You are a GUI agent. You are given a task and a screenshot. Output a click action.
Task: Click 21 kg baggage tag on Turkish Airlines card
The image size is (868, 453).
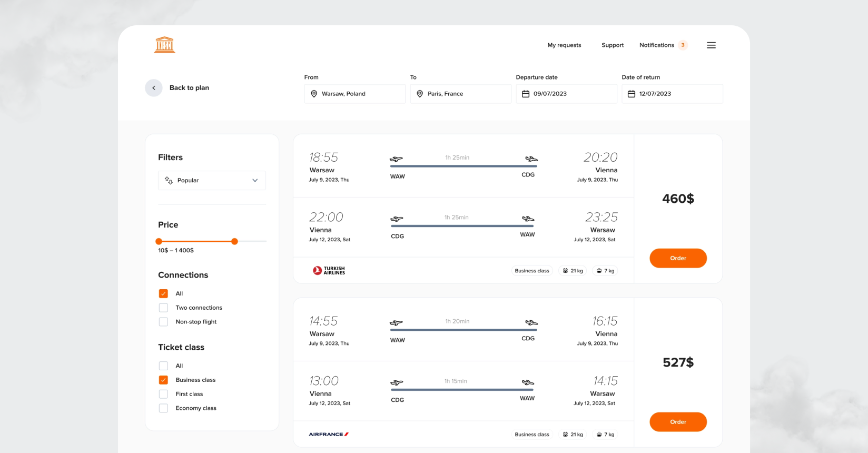[x=573, y=271]
